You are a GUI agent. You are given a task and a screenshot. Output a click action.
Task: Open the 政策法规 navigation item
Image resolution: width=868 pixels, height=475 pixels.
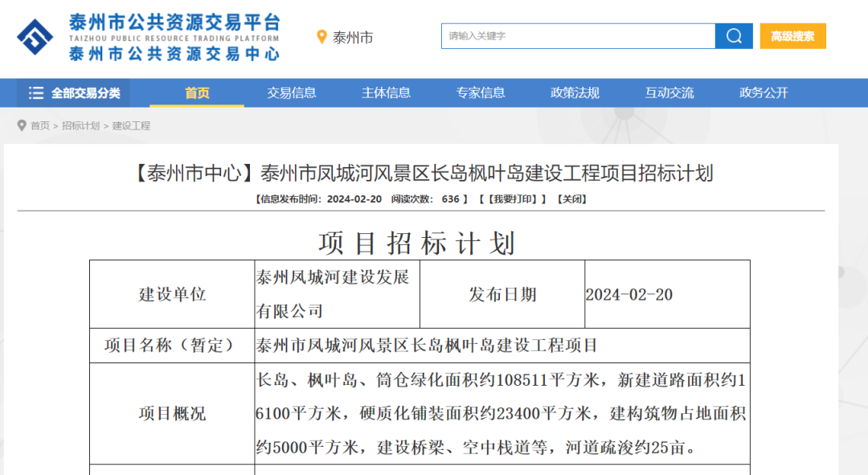pyautogui.click(x=575, y=93)
